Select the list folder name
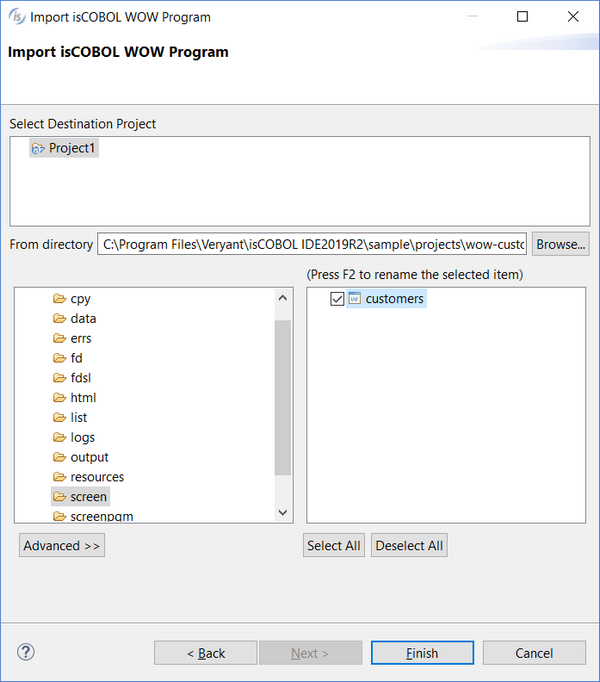Viewport: 600px width, 682px height. (x=79, y=418)
